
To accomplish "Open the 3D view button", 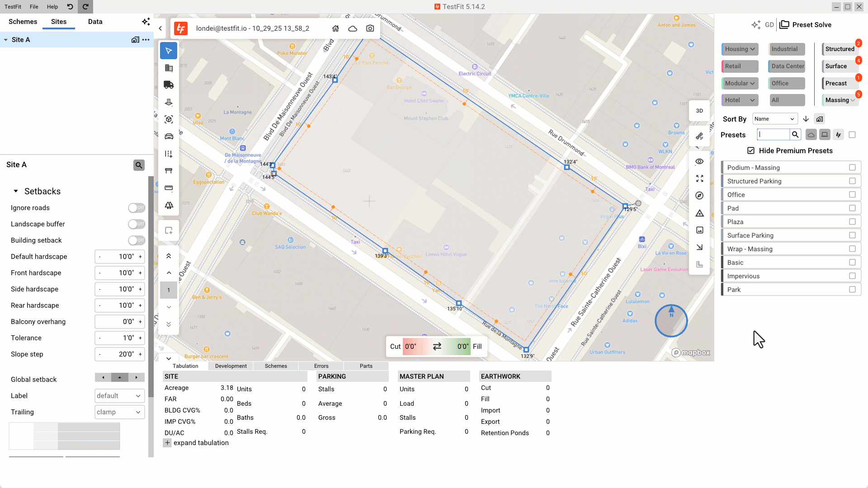I will tap(699, 111).
